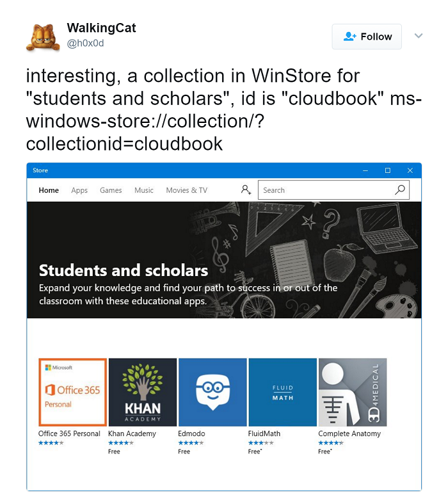Select the Edmodo app icon
The image size is (448, 495).
[212, 392]
